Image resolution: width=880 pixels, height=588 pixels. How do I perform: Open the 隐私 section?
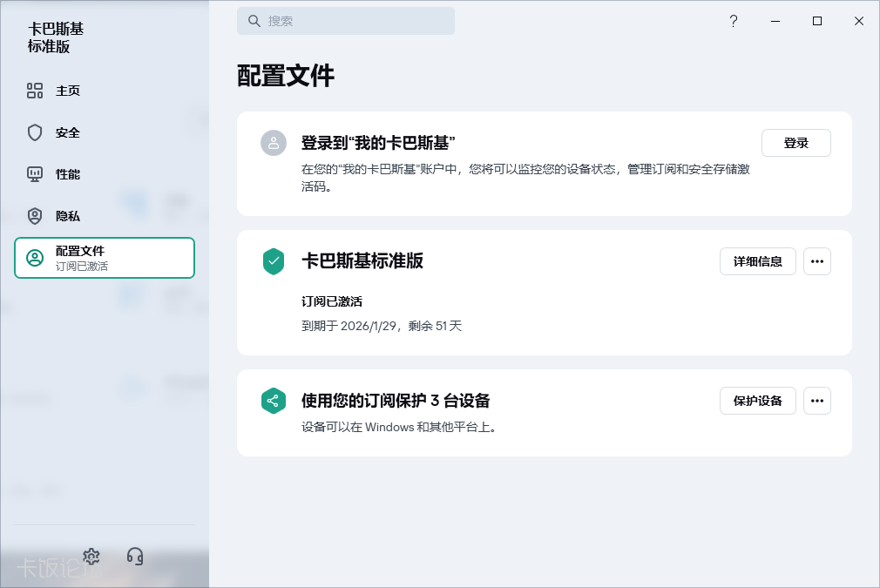pos(67,216)
